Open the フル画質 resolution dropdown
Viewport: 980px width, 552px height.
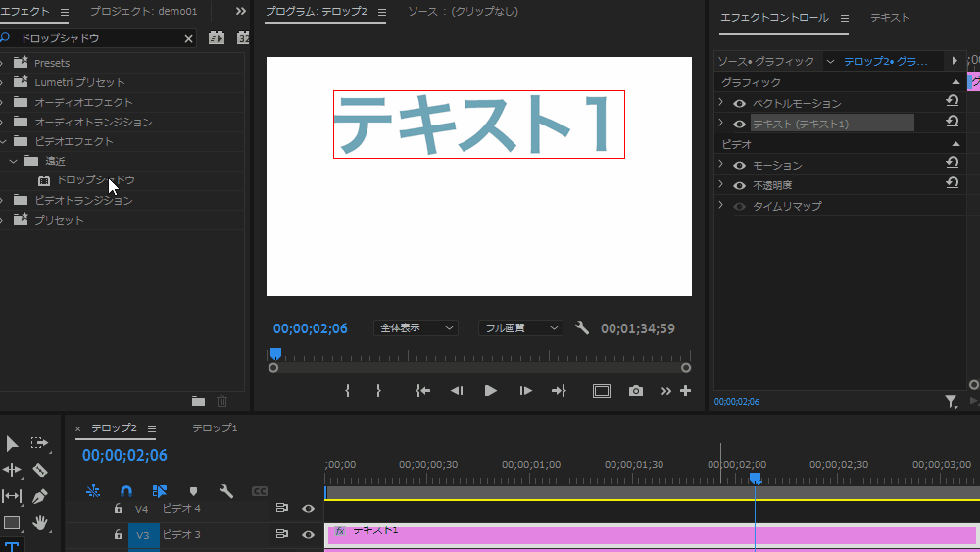pyautogui.click(x=520, y=328)
